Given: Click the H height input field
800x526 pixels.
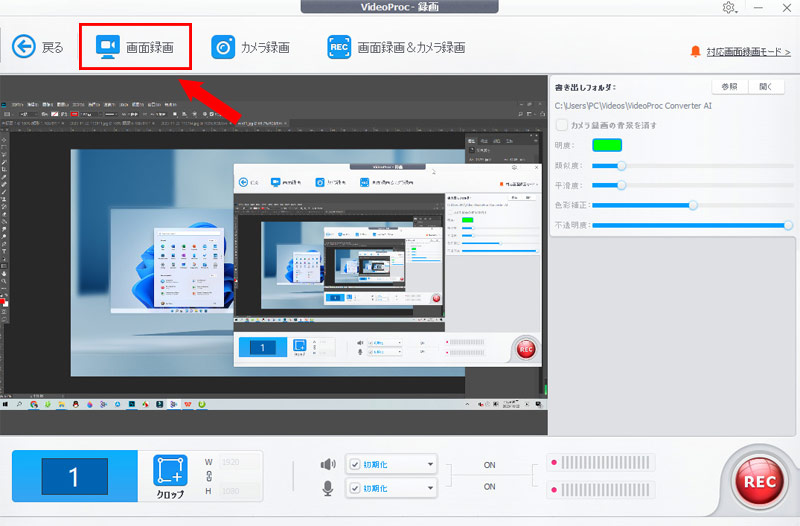Looking at the screenshot, I should click(x=239, y=491).
